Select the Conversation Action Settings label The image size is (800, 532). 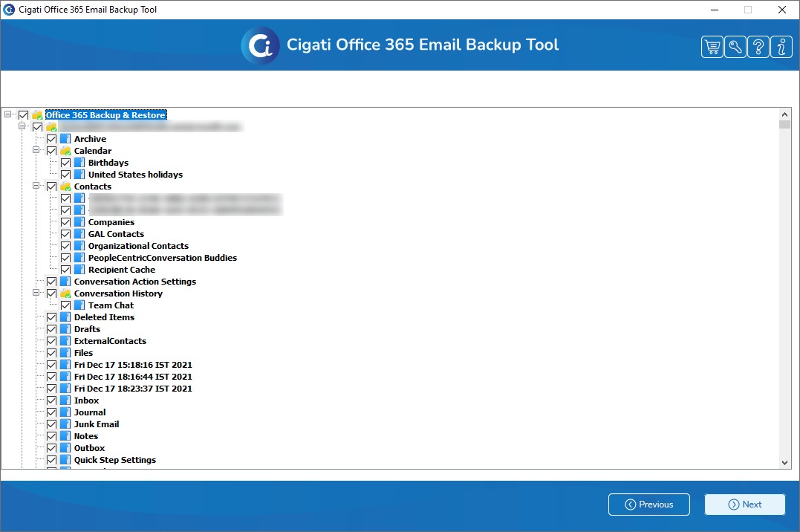click(x=135, y=282)
